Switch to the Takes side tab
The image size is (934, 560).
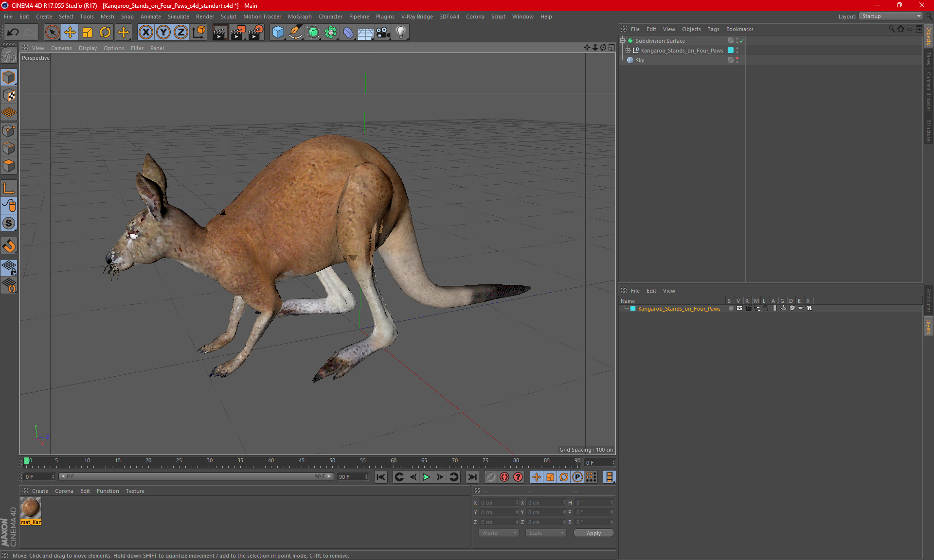[929, 59]
